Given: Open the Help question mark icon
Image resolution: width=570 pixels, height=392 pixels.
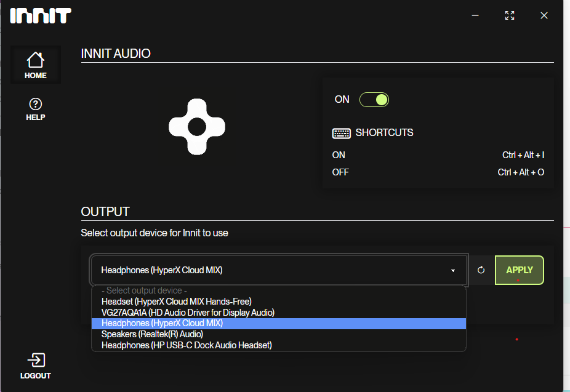Looking at the screenshot, I should tap(35, 104).
